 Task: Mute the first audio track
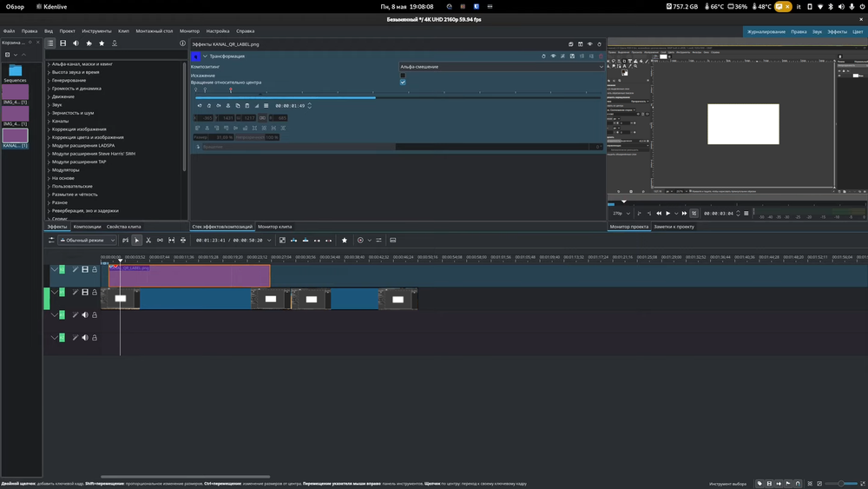coord(85,315)
